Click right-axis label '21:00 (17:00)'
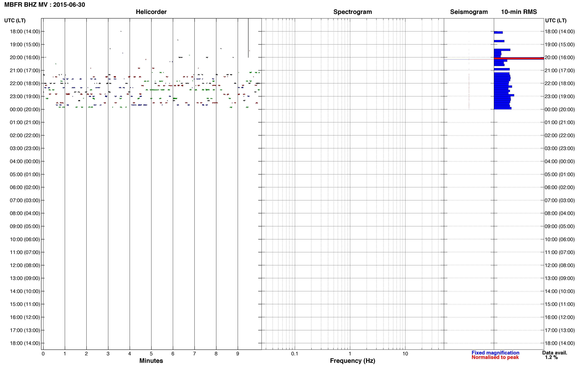Viewport: 588px width, 368px height. pyautogui.click(x=560, y=71)
